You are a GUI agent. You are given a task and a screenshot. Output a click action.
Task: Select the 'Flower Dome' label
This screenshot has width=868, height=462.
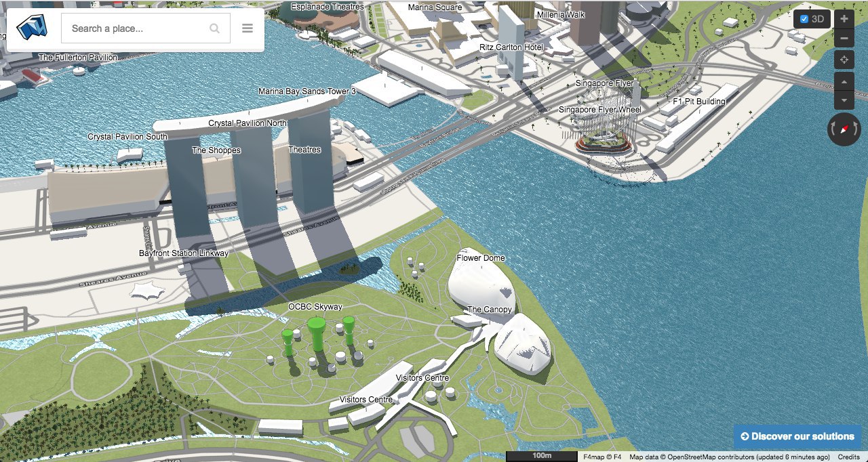[x=481, y=258]
